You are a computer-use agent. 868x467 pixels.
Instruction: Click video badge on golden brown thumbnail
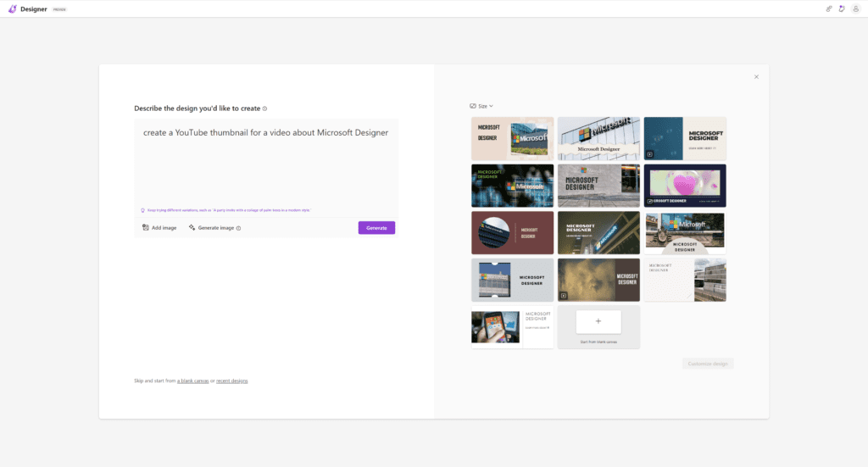(x=564, y=296)
